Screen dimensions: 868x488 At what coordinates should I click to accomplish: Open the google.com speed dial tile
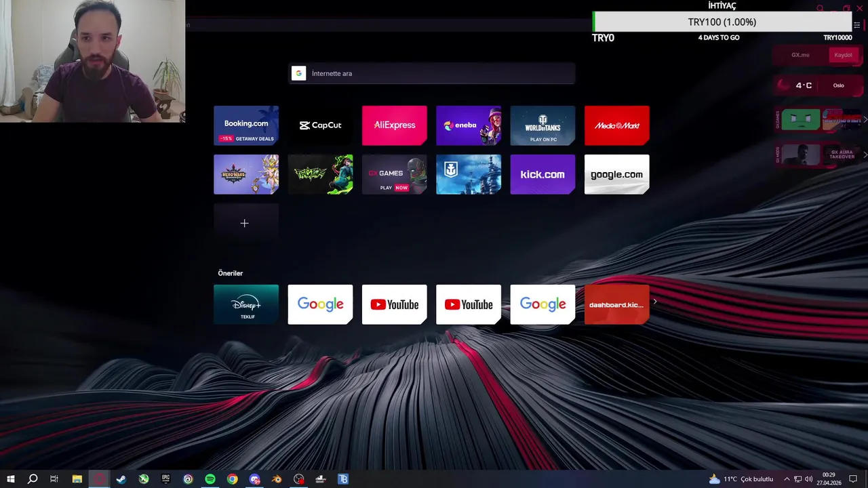(x=617, y=174)
